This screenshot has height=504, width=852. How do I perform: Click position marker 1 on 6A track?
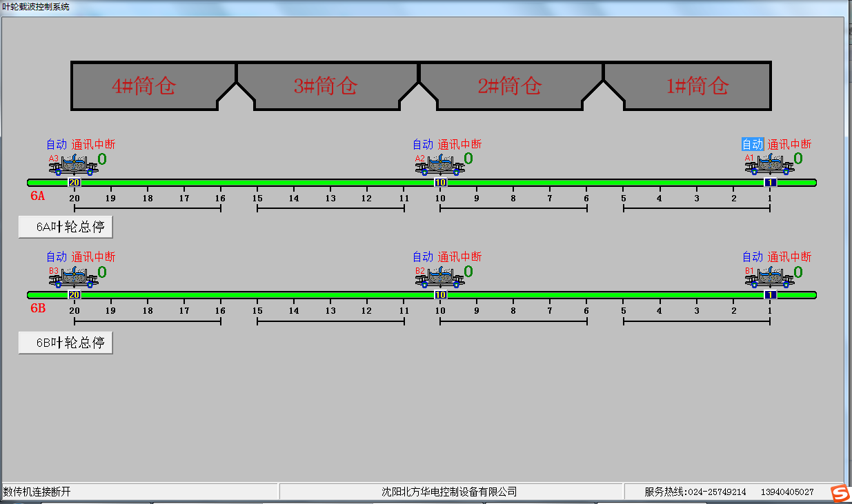(x=771, y=183)
